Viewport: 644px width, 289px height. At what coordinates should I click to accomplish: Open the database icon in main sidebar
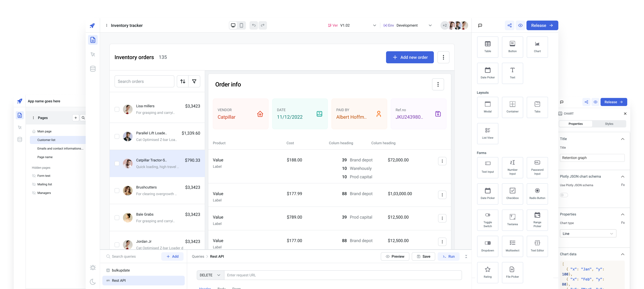tap(93, 69)
